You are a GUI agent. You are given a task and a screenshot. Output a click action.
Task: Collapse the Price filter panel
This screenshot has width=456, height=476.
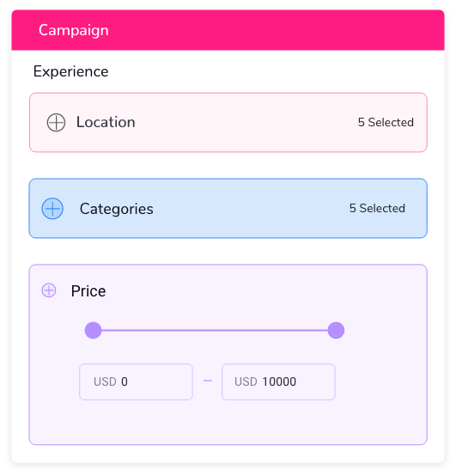228,290
